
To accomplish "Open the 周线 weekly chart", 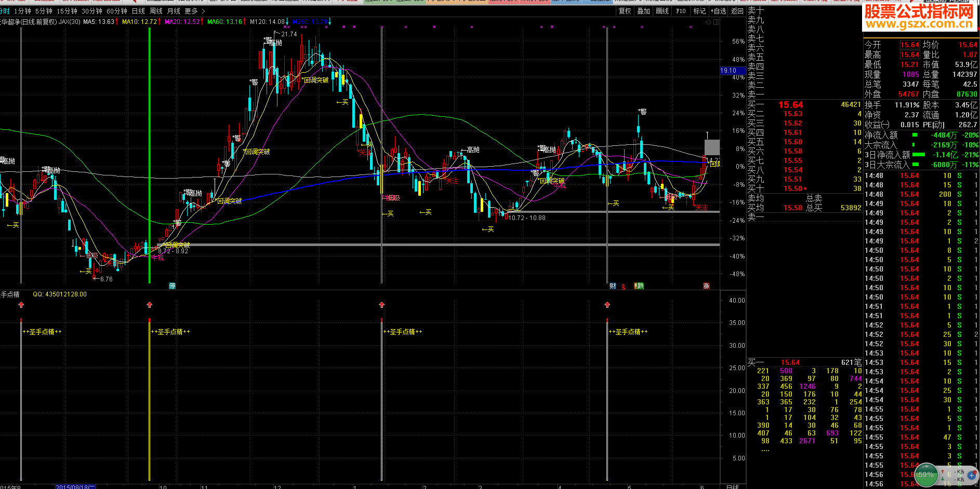I will click(156, 11).
